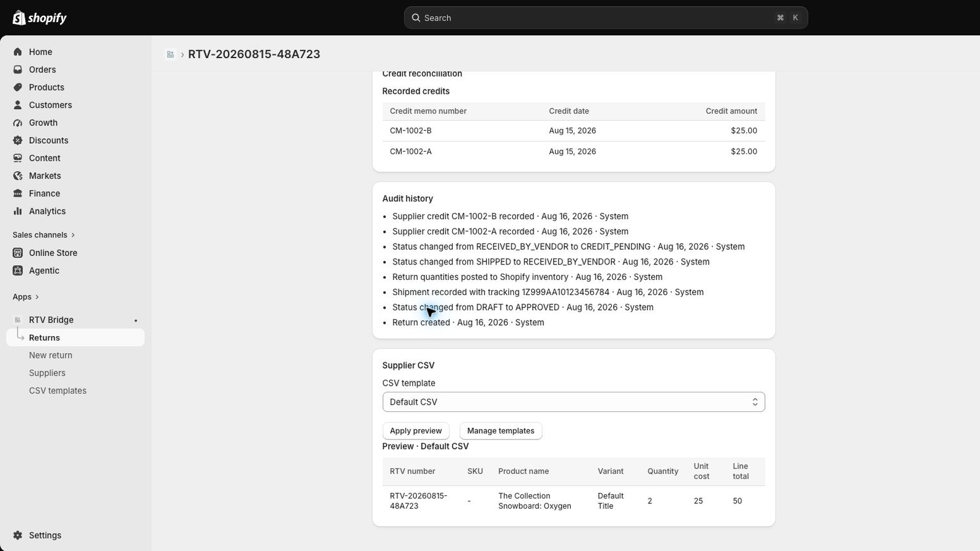Expand the Sales channels section
Image resolution: width=980 pixels, height=551 pixels.
(x=43, y=235)
